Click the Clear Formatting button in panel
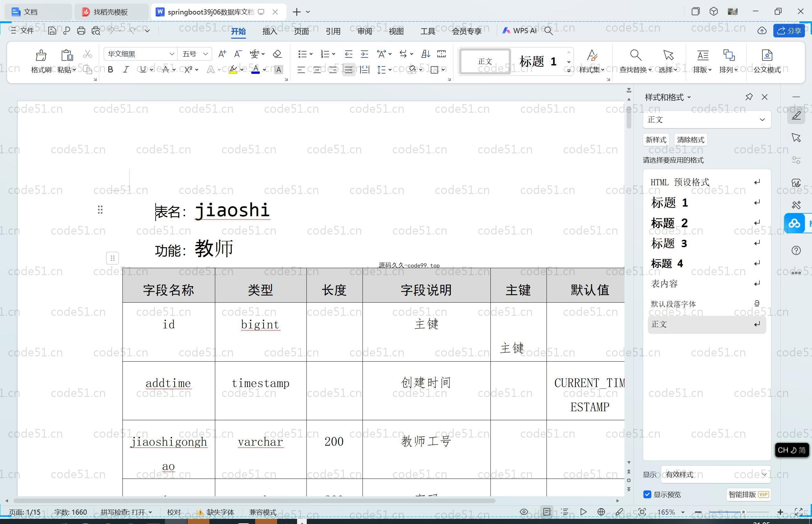Image resolution: width=812 pixels, height=524 pixels. tap(690, 140)
